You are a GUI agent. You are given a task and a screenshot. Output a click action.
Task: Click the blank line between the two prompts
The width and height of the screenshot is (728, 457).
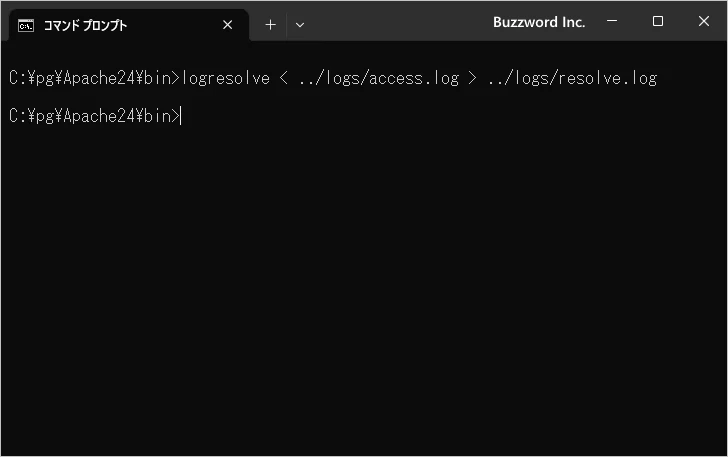pos(300,97)
